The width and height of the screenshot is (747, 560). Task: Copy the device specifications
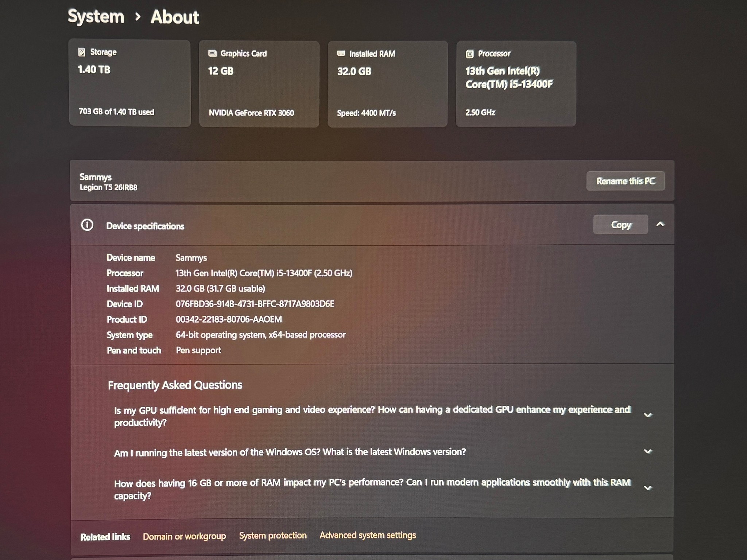[x=621, y=225]
